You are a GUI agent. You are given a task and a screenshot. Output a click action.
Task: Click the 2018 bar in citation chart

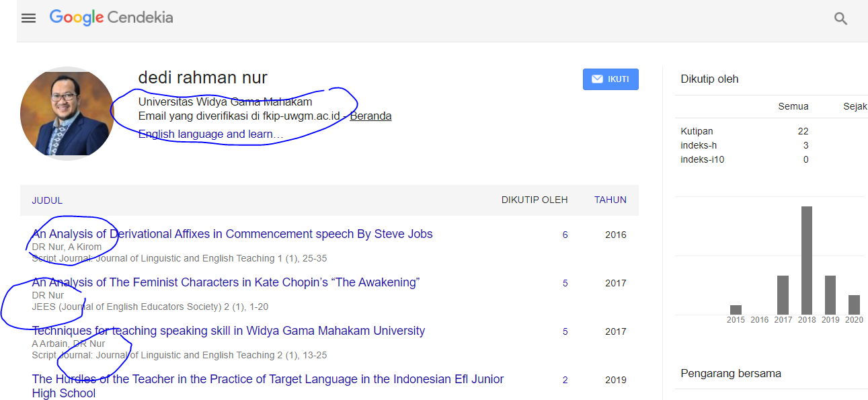click(x=807, y=261)
